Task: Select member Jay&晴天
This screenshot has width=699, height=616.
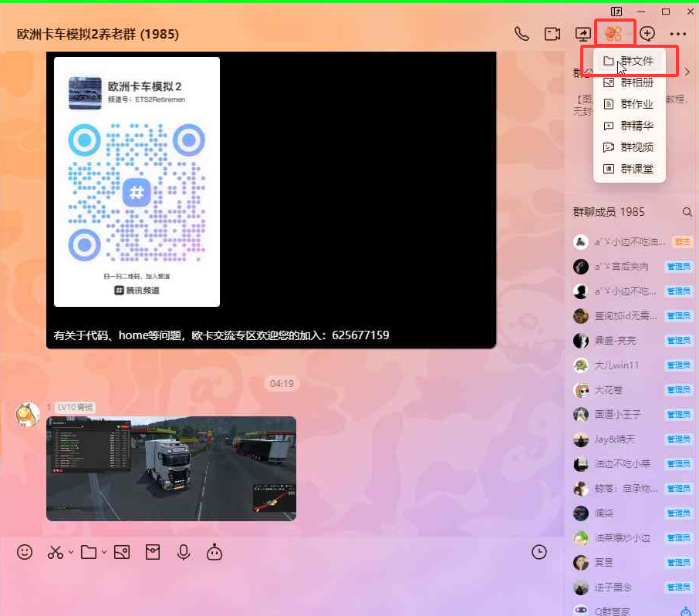Action: (x=632, y=439)
